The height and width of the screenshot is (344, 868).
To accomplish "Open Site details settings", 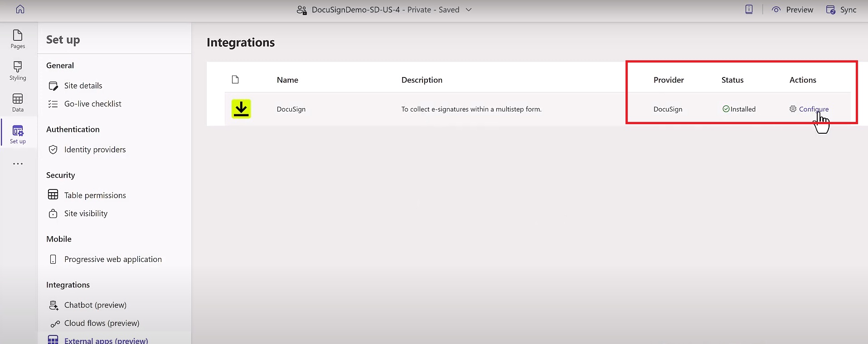I will pyautogui.click(x=83, y=86).
